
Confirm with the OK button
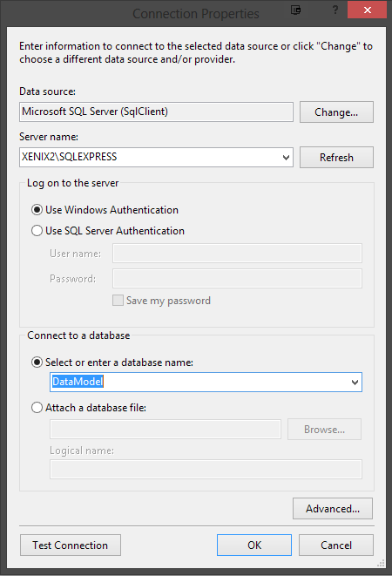point(254,546)
